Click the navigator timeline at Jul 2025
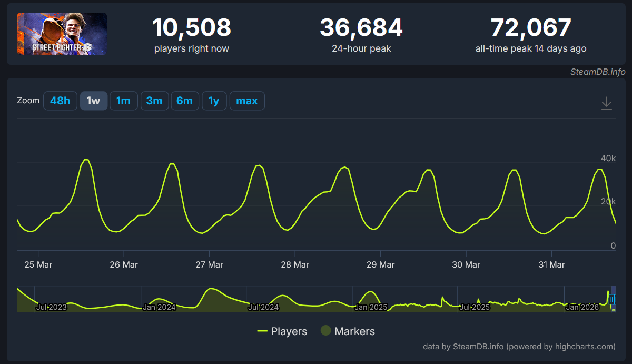This screenshot has width=632, height=364. click(475, 307)
